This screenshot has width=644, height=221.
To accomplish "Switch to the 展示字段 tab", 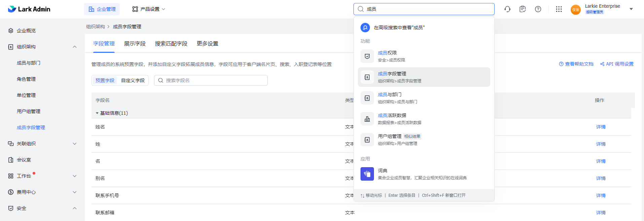I will point(135,44).
